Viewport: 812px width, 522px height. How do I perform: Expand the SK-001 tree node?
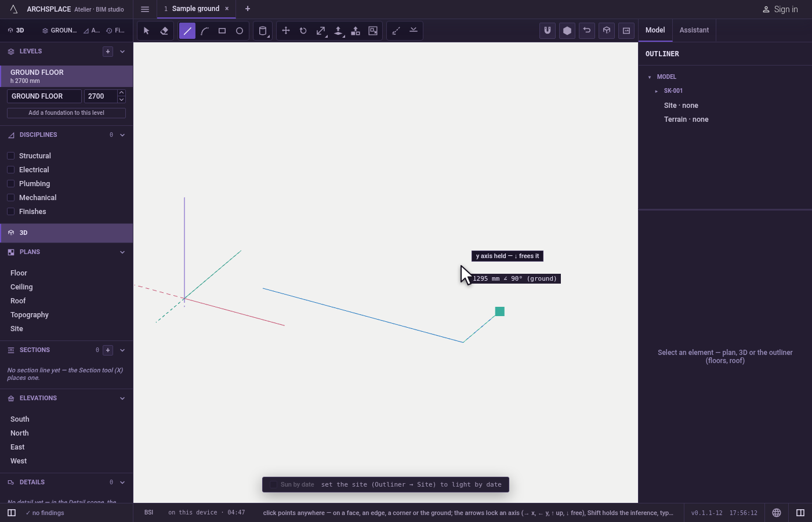coord(656,91)
